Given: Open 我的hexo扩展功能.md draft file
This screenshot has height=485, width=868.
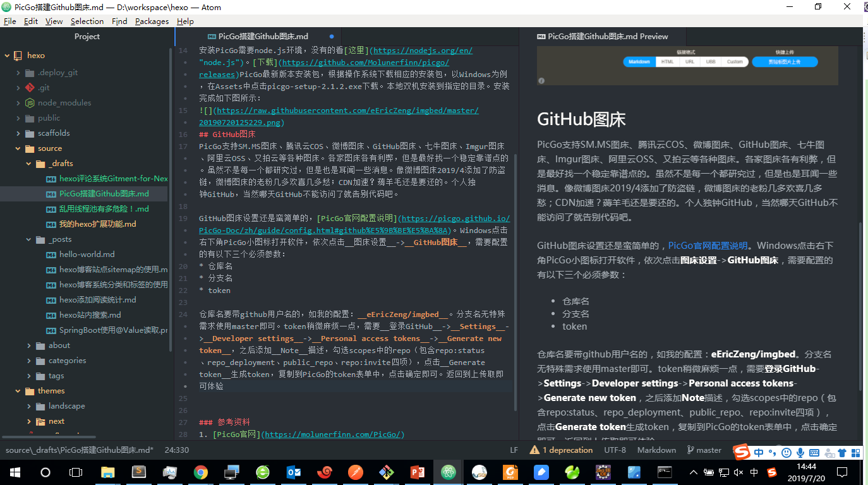Looking at the screenshot, I should point(98,224).
